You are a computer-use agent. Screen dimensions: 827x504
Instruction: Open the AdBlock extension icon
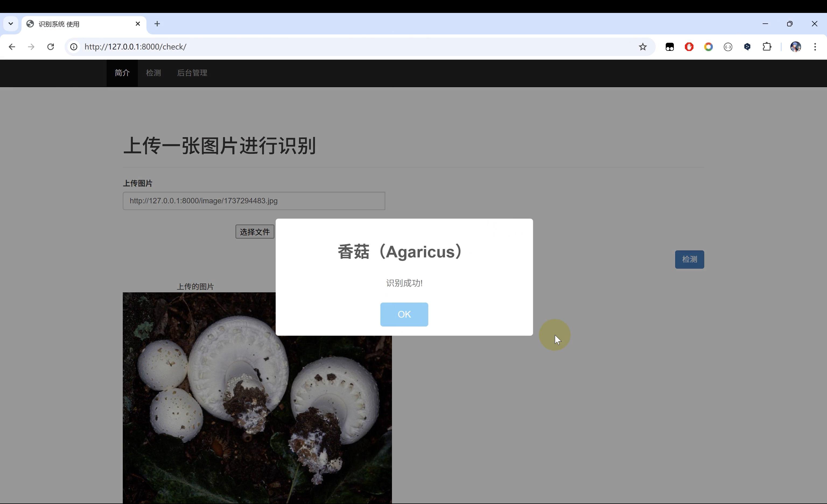point(689,47)
